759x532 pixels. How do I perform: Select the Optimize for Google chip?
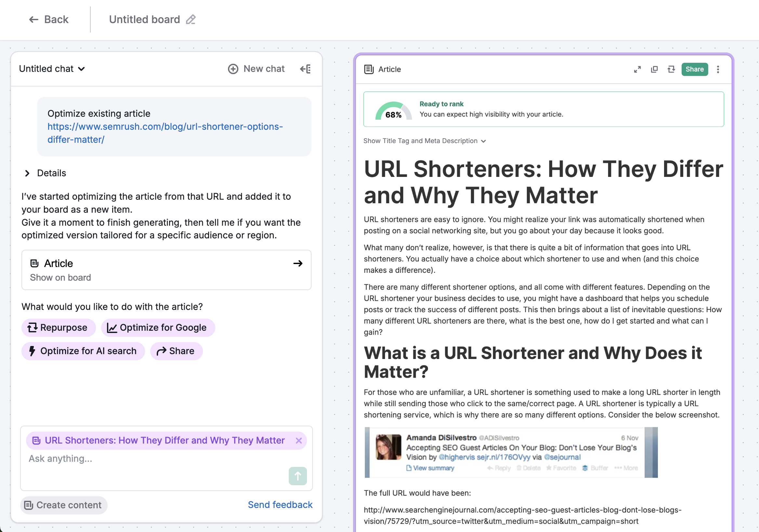(x=158, y=327)
